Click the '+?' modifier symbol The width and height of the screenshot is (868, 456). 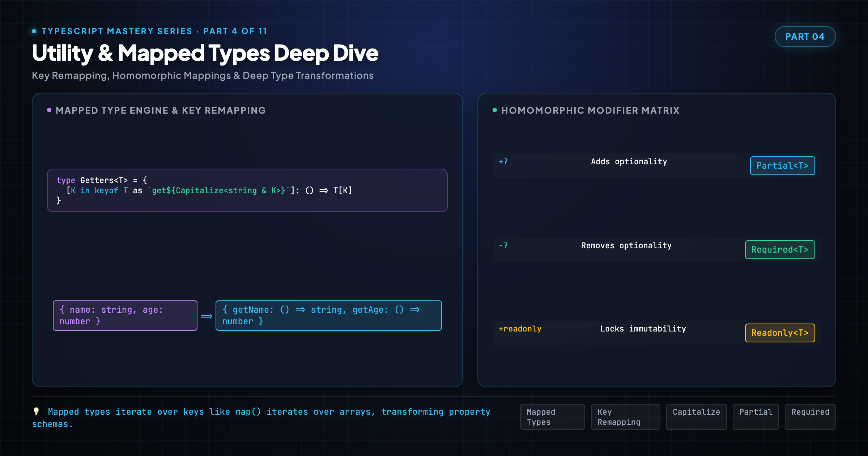tap(503, 161)
